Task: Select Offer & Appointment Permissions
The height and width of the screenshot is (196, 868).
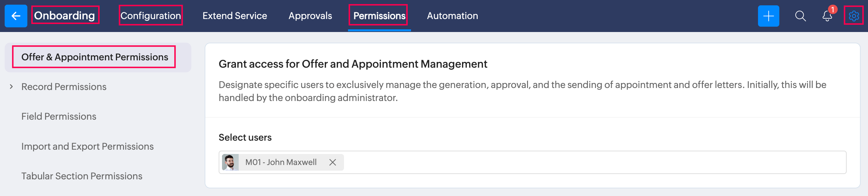Action: [x=95, y=57]
